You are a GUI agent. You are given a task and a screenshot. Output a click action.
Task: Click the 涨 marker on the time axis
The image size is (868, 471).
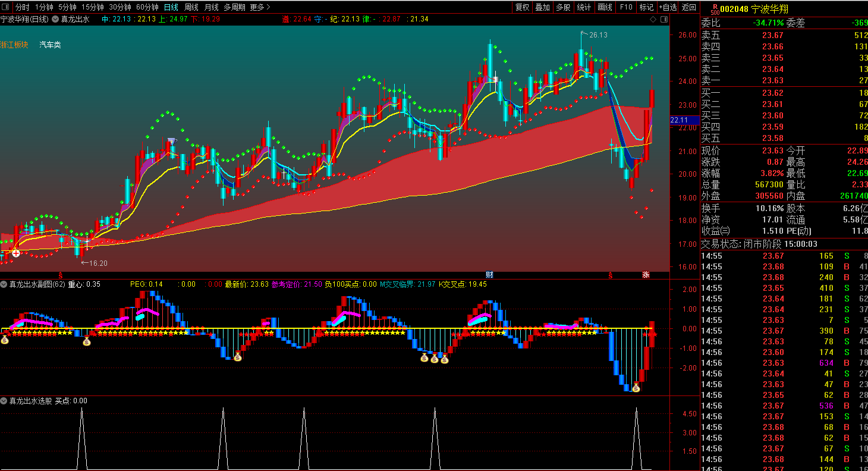tap(646, 275)
